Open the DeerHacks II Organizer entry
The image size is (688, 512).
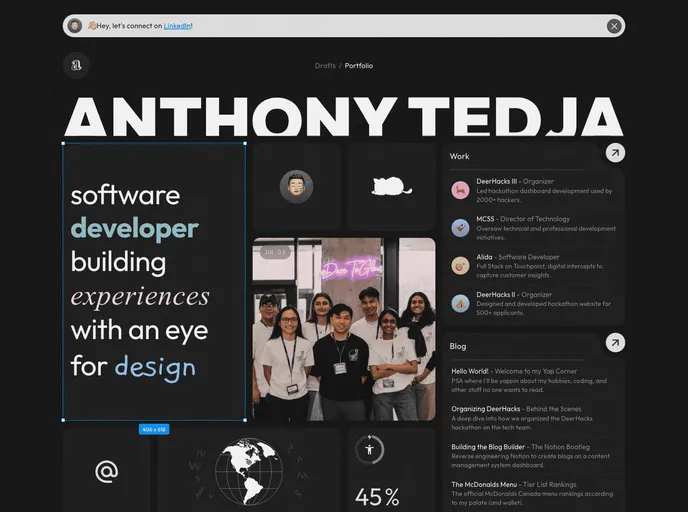[x=535, y=301]
